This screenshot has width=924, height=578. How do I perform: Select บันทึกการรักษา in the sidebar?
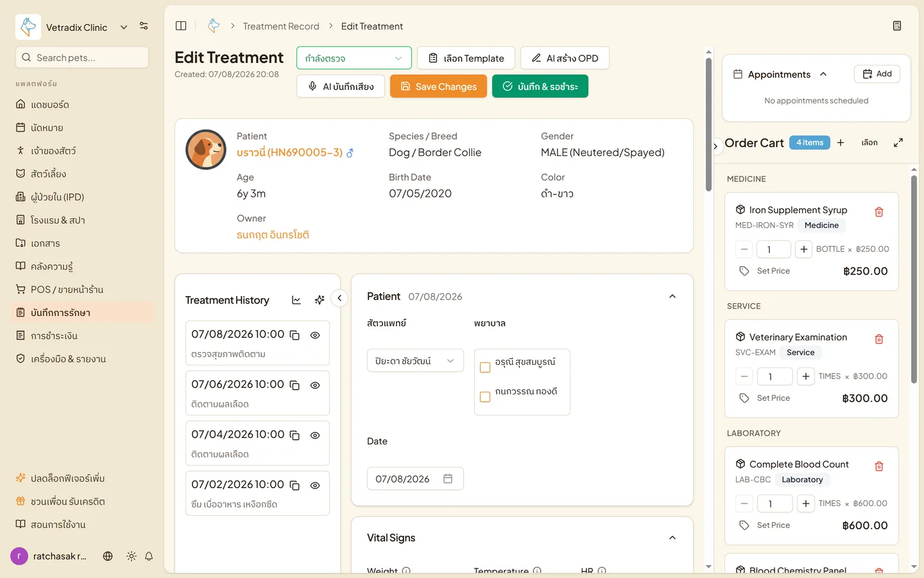(83, 312)
